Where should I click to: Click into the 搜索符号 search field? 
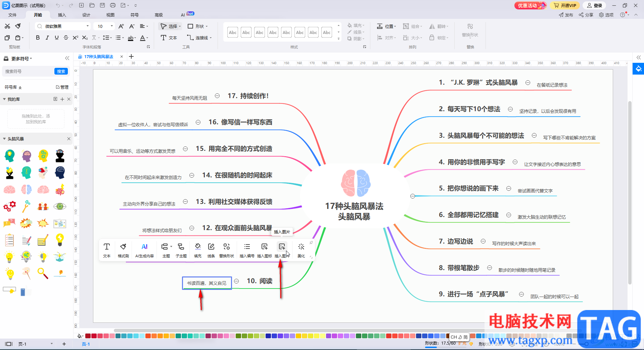click(28, 71)
